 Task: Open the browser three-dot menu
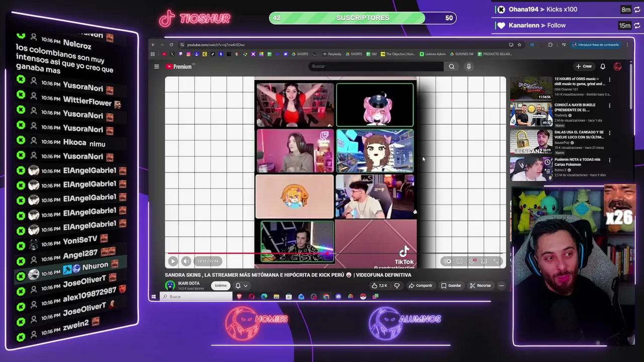(627, 45)
